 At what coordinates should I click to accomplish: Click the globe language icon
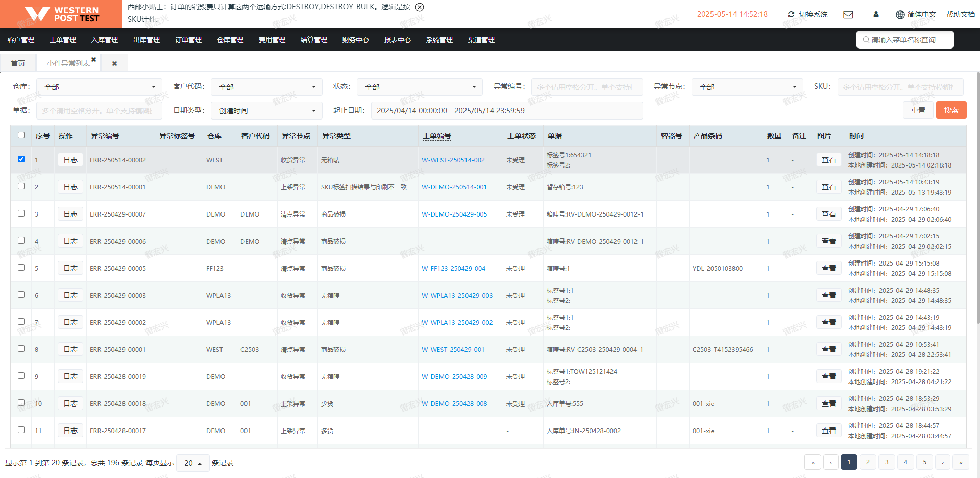tap(900, 14)
